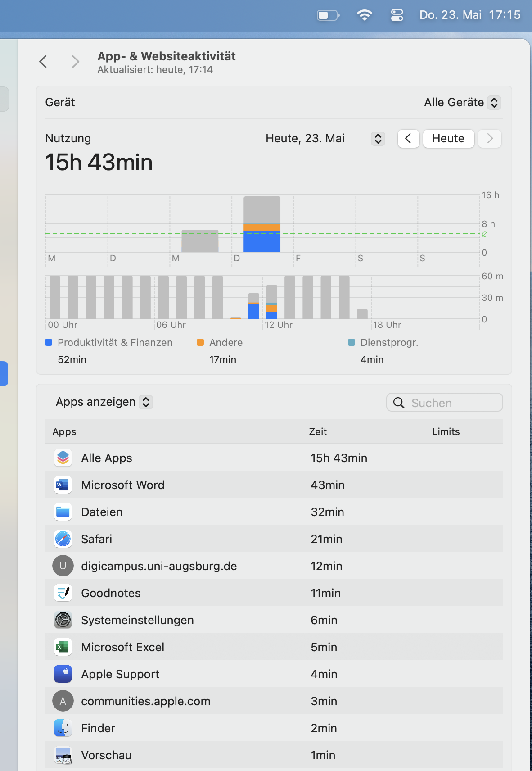Click the Goodnotes app icon
Viewport: 532px width, 771px height.
coord(63,593)
